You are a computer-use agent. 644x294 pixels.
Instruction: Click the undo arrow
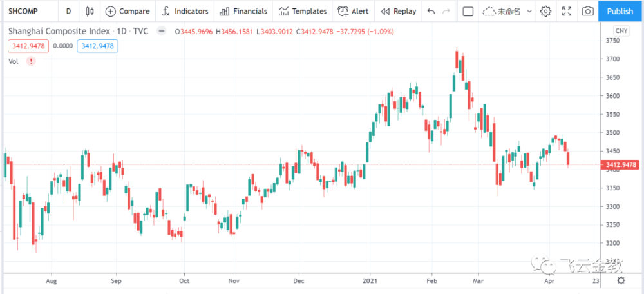(431, 11)
